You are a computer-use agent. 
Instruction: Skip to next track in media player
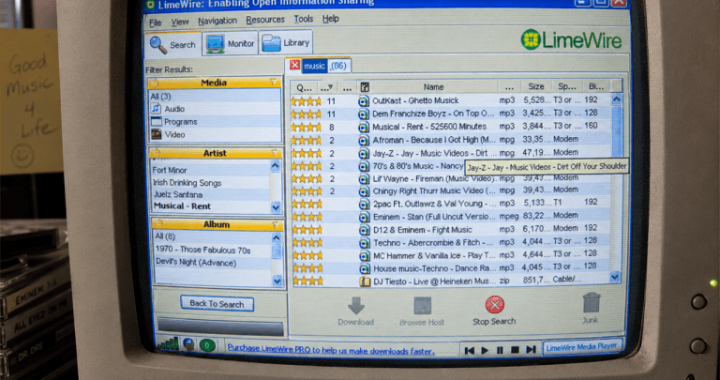pyautogui.click(x=531, y=350)
